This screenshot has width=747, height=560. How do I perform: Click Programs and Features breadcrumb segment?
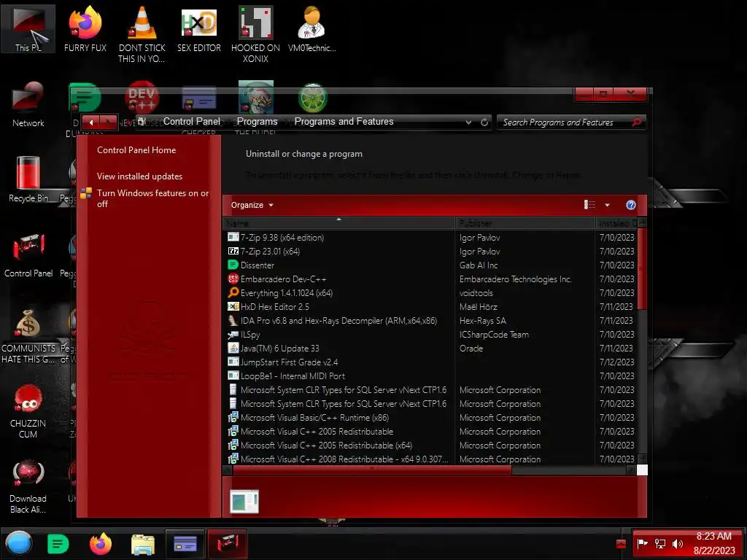tap(344, 122)
